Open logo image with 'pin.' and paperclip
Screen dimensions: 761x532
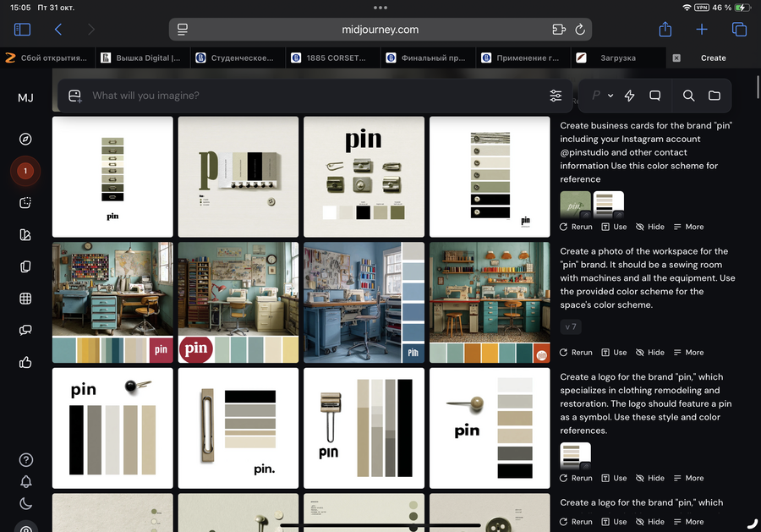point(238,428)
